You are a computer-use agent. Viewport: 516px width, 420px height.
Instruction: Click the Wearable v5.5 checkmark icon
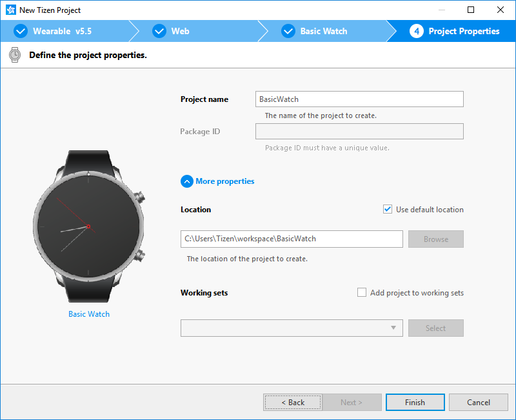click(21, 31)
